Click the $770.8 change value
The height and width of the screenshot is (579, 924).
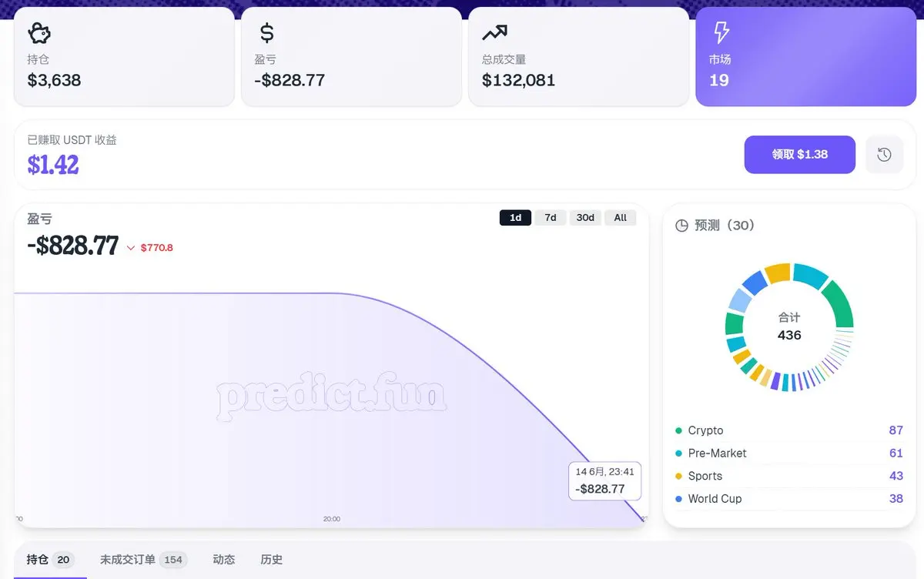[x=157, y=248]
